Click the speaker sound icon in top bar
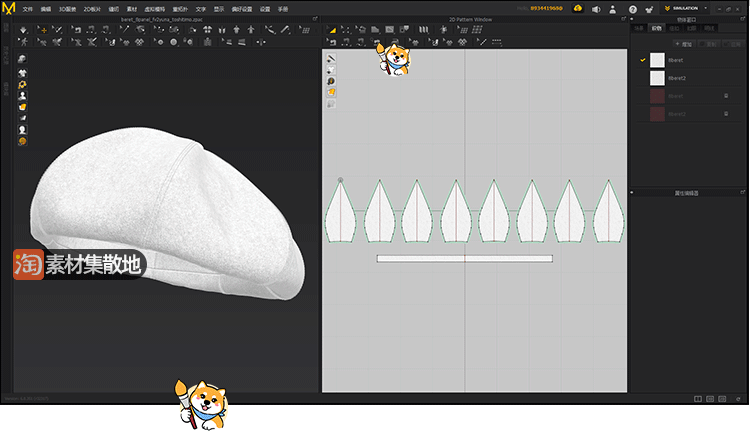 pos(596,9)
